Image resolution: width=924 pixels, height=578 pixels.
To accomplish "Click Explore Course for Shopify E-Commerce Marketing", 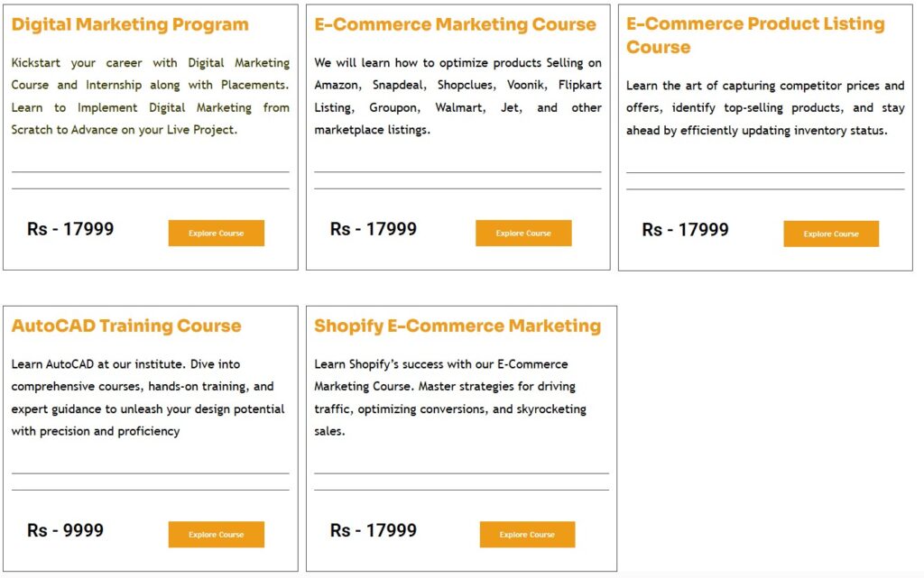I will (x=527, y=534).
